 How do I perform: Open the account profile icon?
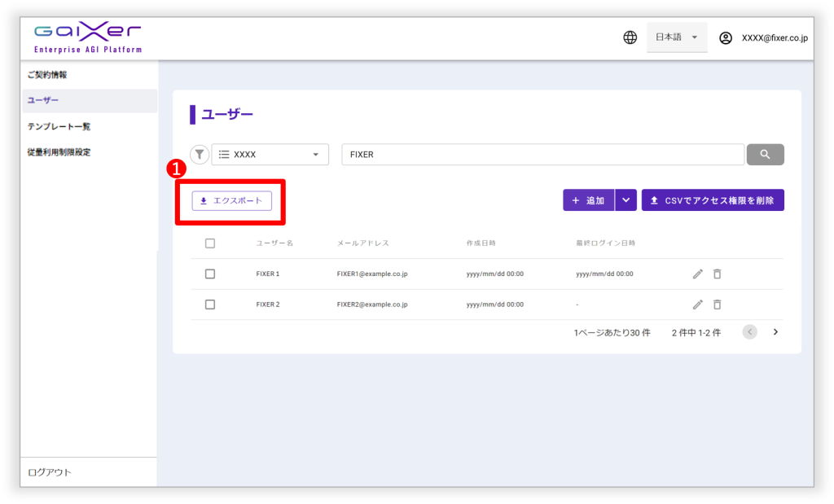[726, 37]
